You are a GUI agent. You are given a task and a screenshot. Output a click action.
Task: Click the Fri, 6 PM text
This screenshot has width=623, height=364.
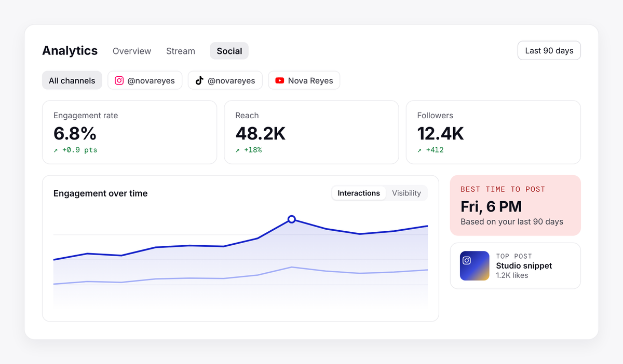(x=491, y=206)
